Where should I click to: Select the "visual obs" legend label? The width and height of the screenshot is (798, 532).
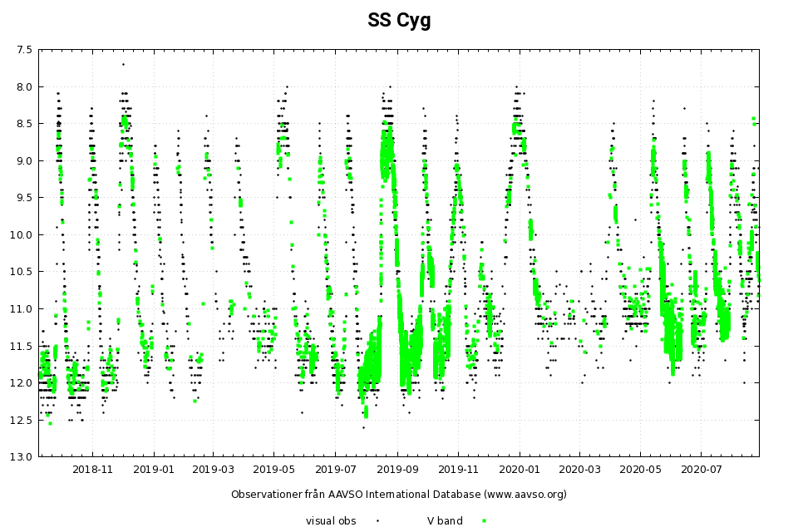click(x=331, y=520)
